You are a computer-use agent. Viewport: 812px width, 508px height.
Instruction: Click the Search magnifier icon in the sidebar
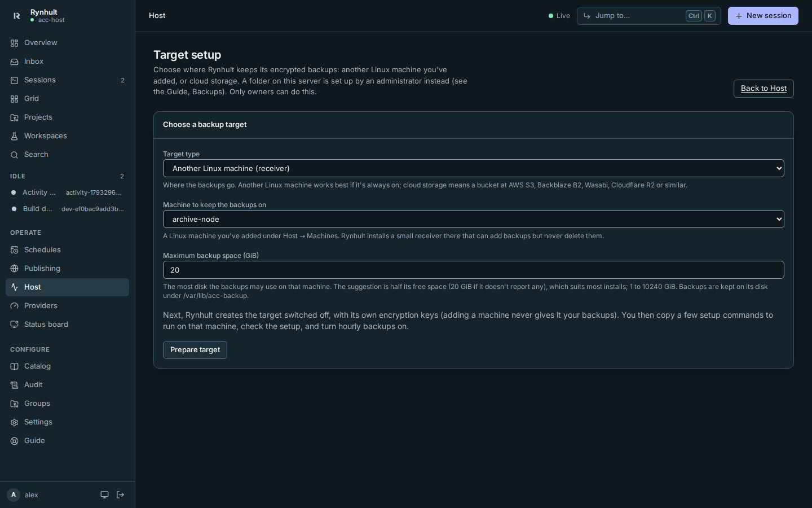click(x=15, y=155)
